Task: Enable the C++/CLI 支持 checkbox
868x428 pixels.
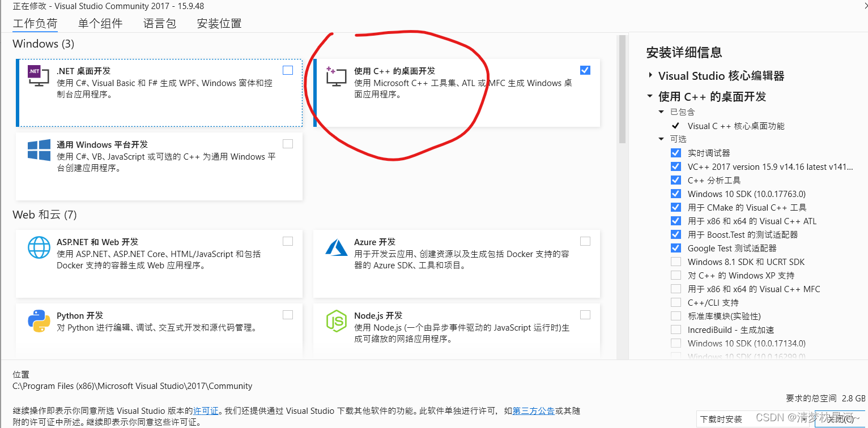Action: pos(675,302)
